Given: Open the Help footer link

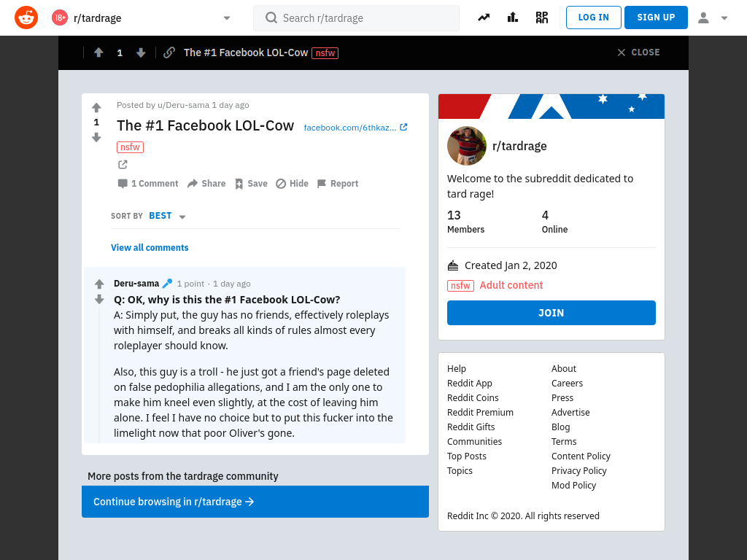Looking at the screenshot, I should coord(457,368).
